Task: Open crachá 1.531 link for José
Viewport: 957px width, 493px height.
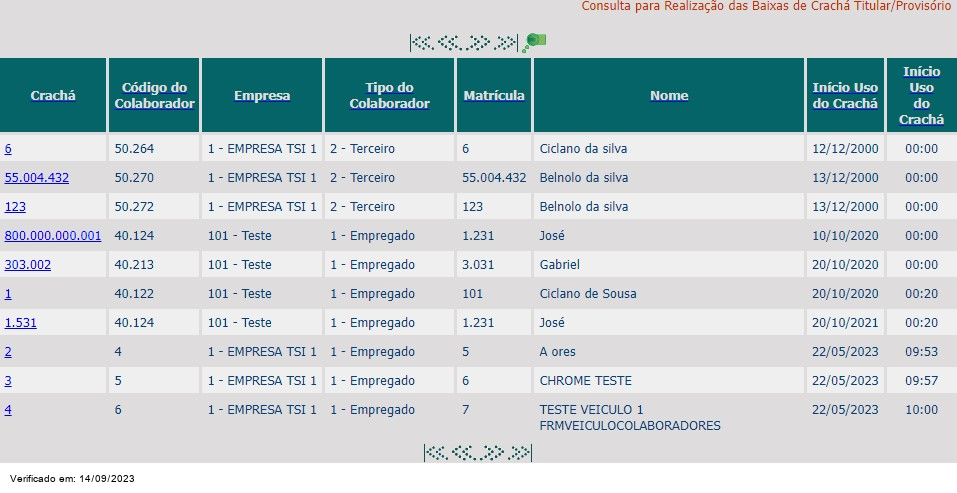Action: click(x=21, y=323)
